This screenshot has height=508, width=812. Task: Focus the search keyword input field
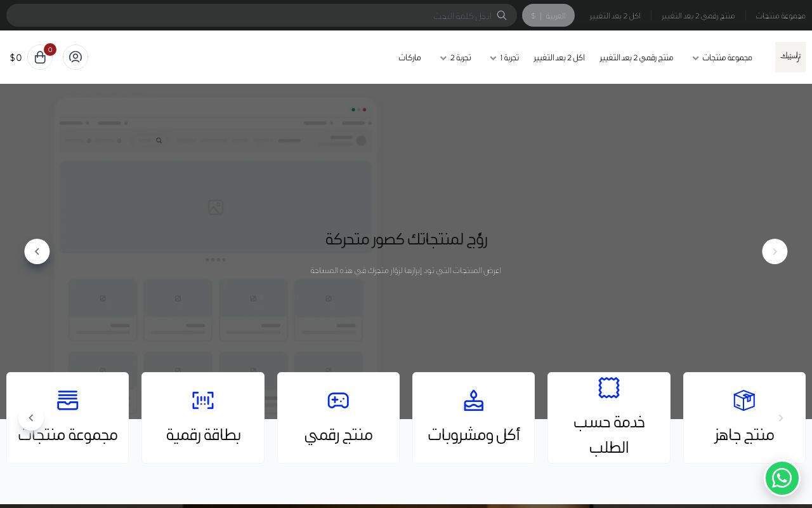261,15
